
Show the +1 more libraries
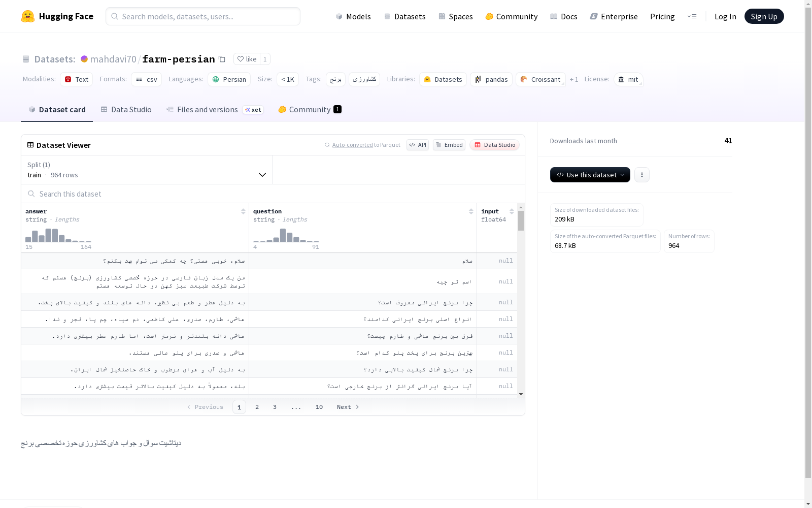(x=574, y=79)
